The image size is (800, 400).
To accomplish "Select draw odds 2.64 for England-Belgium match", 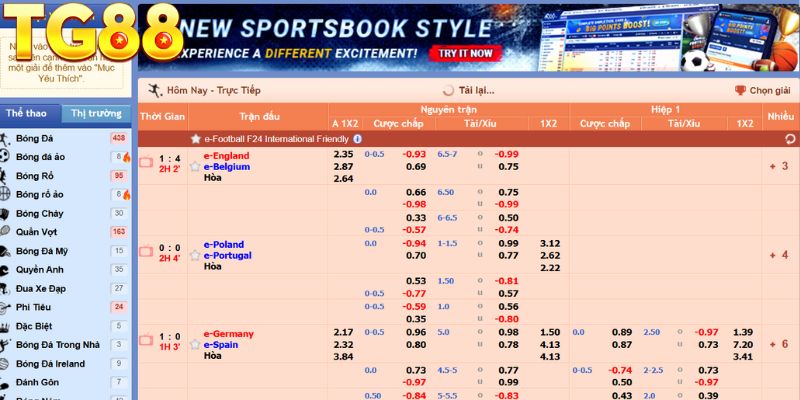I will click(343, 179).
